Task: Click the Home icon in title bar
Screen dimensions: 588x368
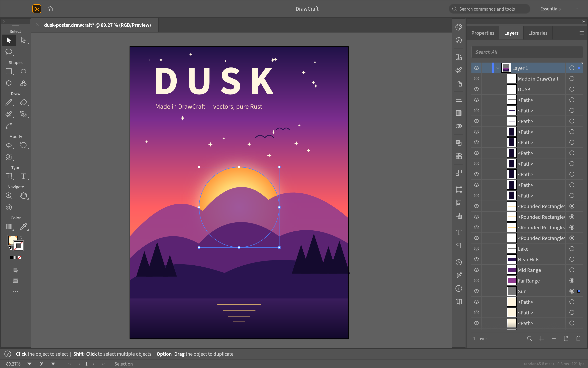Action: (x=50, y=9)
